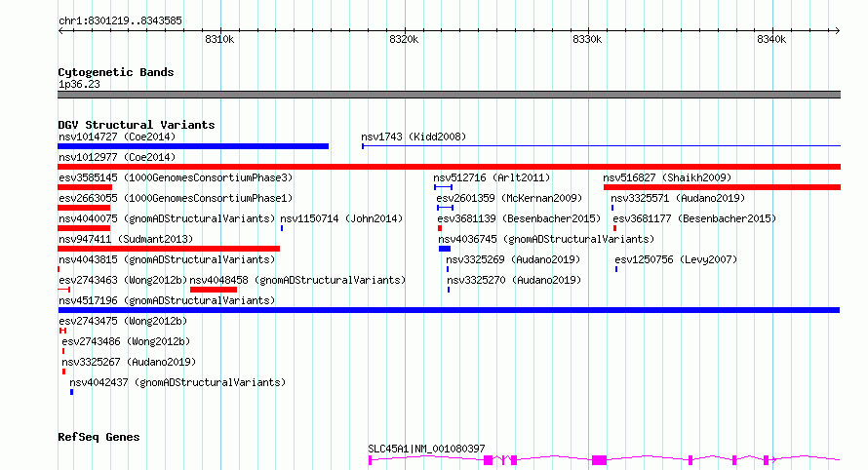Click the blue marker under nsv4042437
This screenshot has height=470, width=868.
71,392
